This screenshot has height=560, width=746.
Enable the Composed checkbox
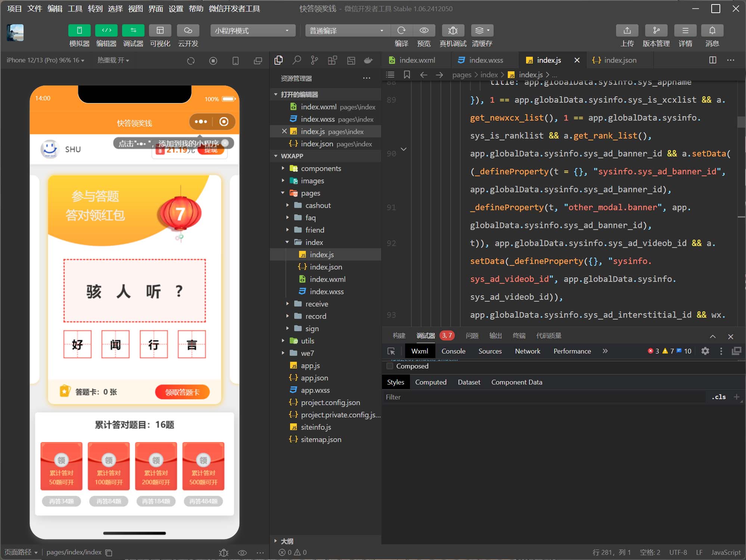coord(390,366)
